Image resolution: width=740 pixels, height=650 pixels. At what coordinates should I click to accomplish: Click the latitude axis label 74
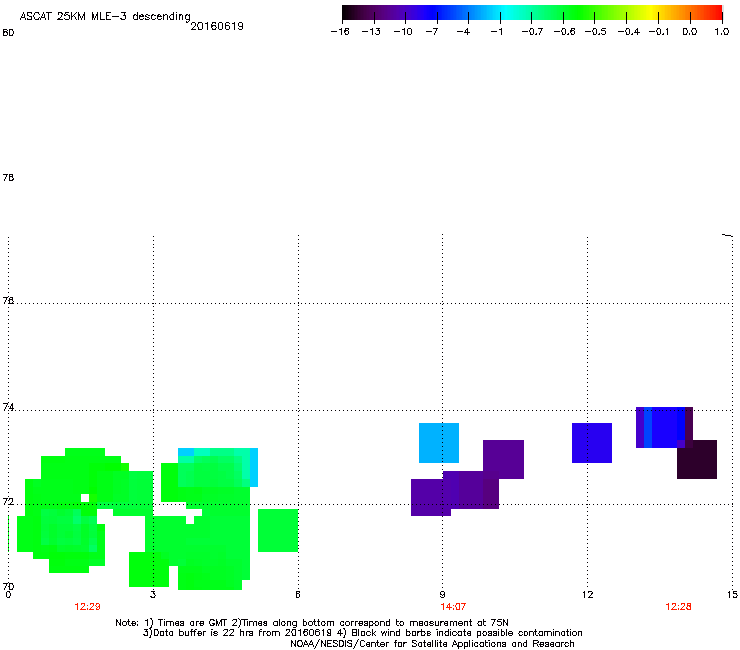pos(8,407)
